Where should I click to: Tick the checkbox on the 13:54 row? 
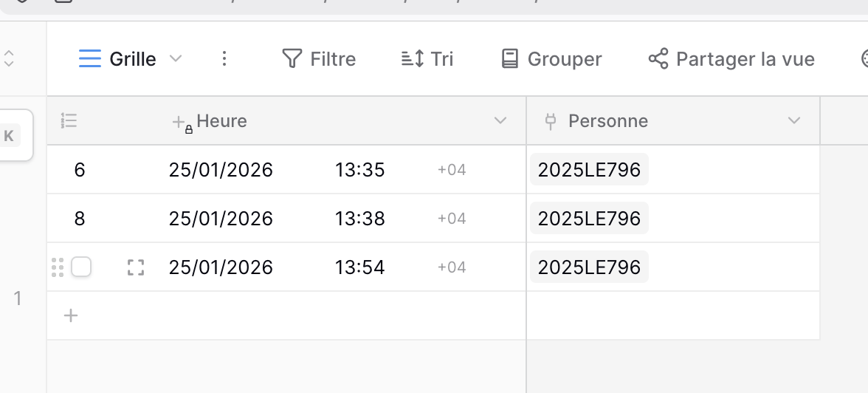(x=81, y=267)
